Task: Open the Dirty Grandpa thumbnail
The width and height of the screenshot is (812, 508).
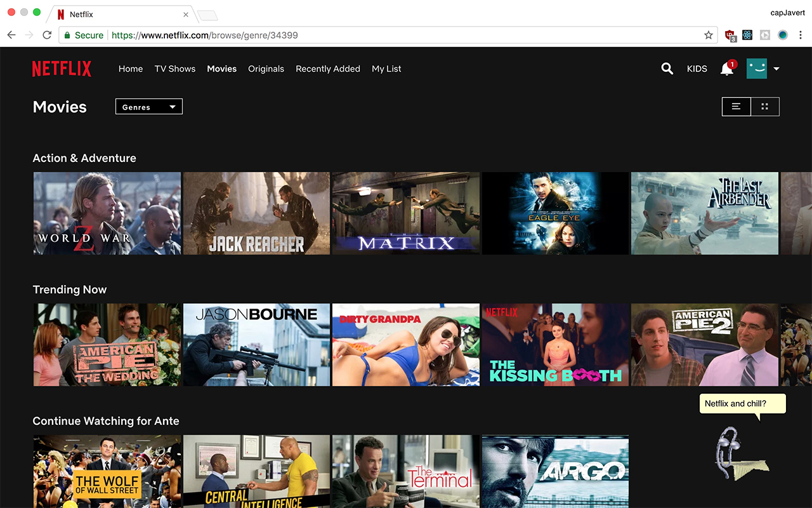Action: pyautogui.click(x=406, y=345)
